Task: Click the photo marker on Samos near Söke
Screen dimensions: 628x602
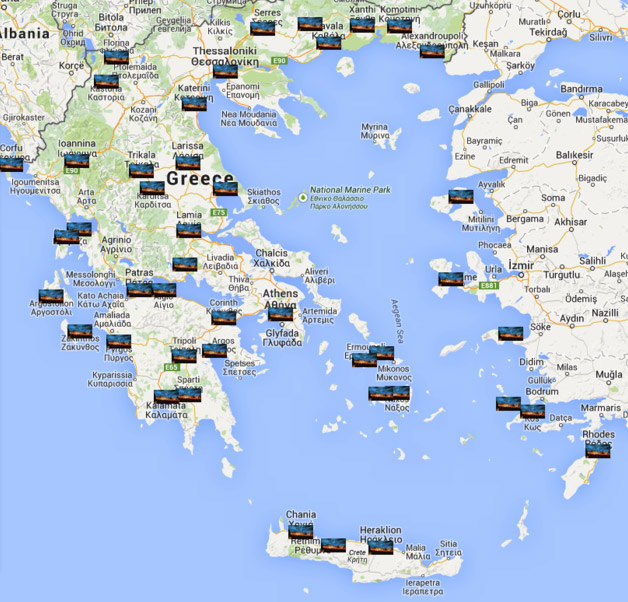Action: point(510,334)
